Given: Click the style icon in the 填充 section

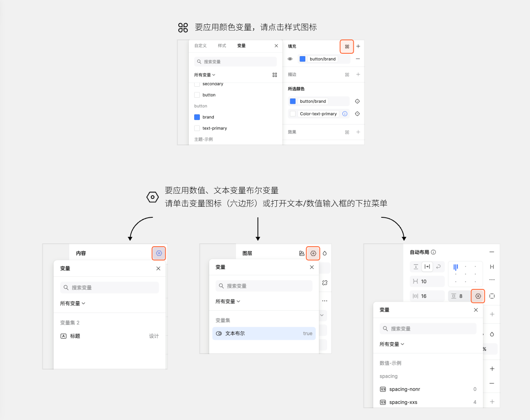Looking at the screenshot, I should tap(347, 46).
